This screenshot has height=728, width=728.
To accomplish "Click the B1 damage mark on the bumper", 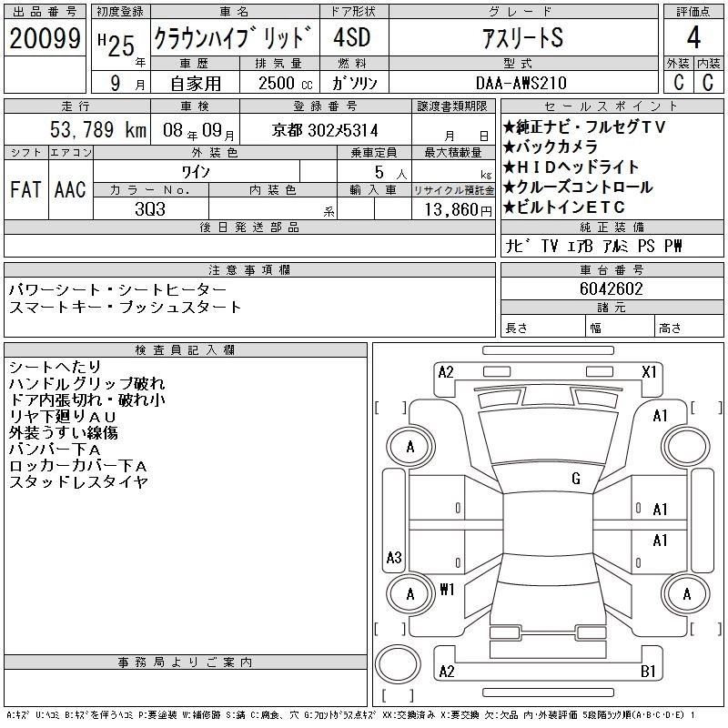I will pos(649,672).
